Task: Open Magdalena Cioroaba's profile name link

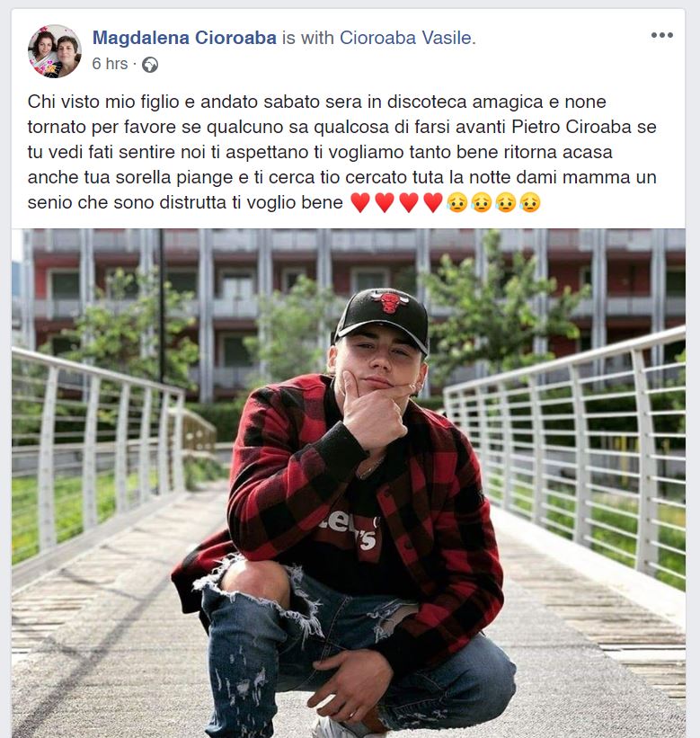Action: [x=184, y=38]
